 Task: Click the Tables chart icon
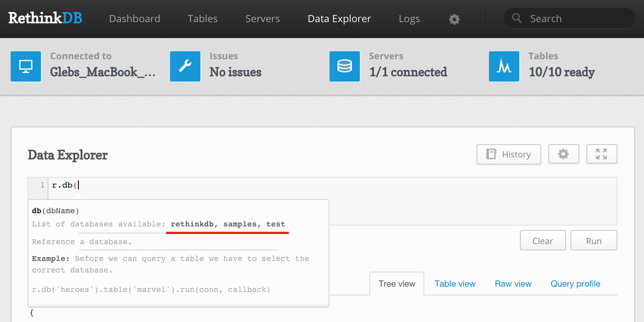click(x=504, y=66)
